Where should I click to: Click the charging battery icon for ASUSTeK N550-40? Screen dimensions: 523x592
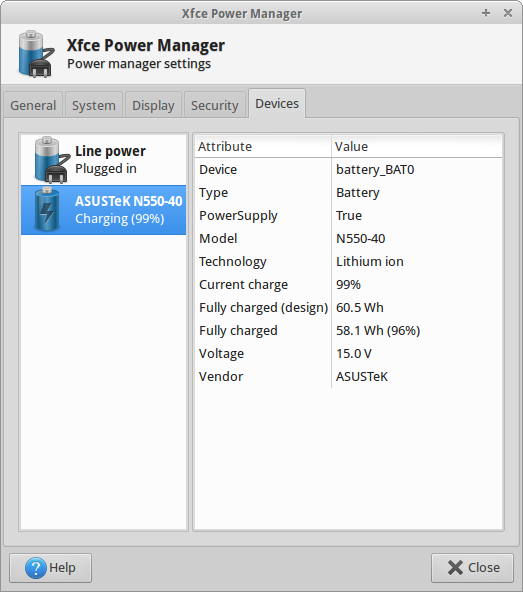coord(47,209)
